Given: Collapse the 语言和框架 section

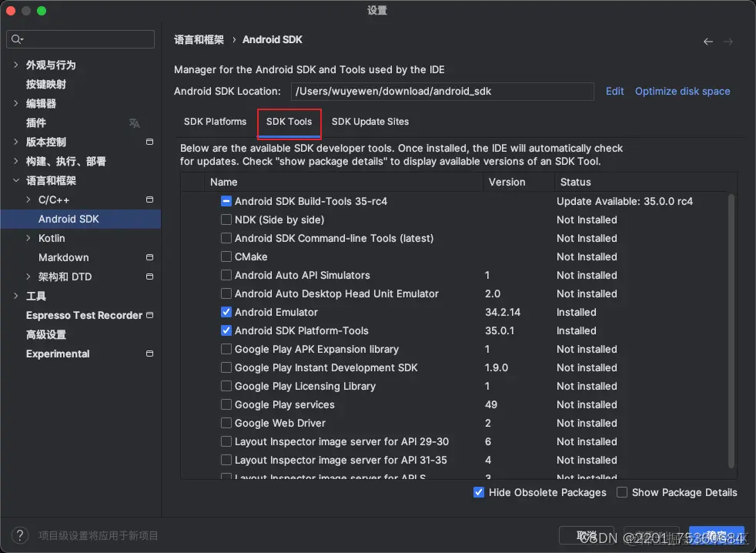Looking at the screenshot, I should (16, 180).
